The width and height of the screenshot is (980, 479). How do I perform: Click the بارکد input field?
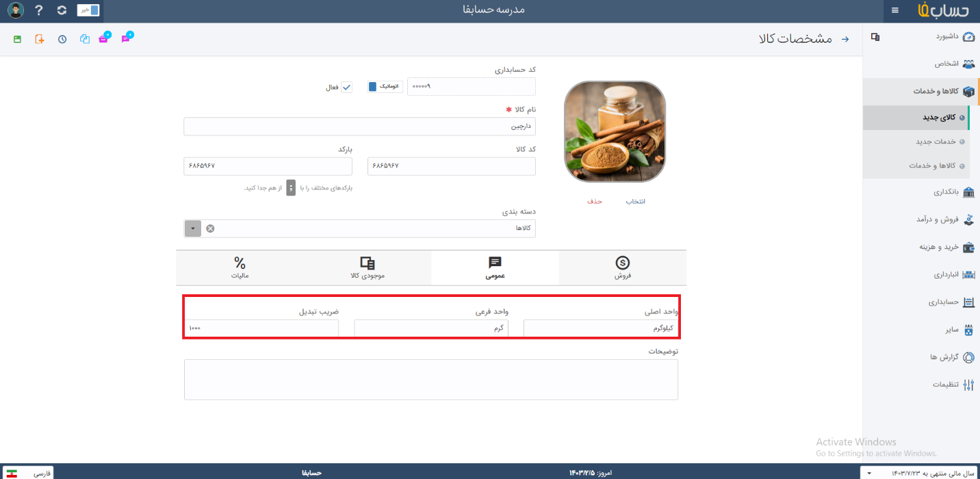pos(268,166)
